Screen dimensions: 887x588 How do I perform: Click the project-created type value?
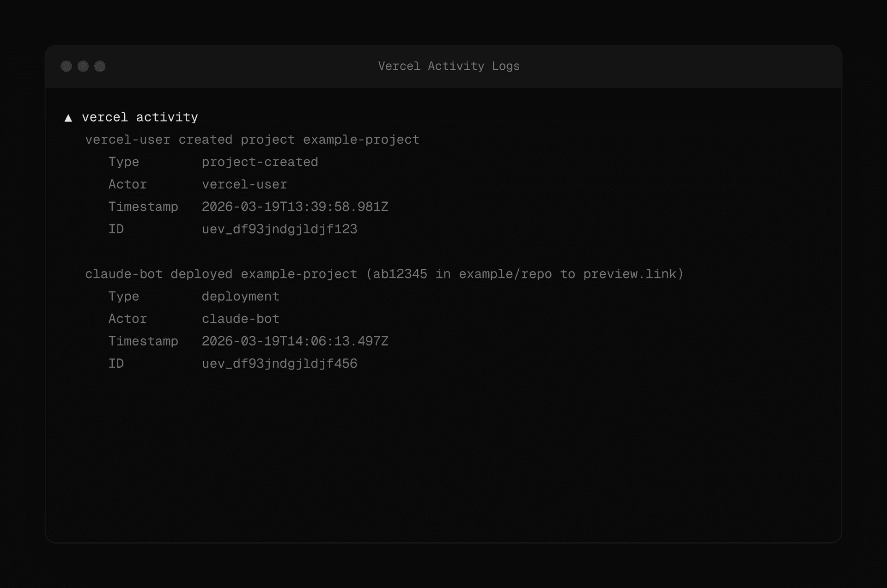click(x=260, y=162)
